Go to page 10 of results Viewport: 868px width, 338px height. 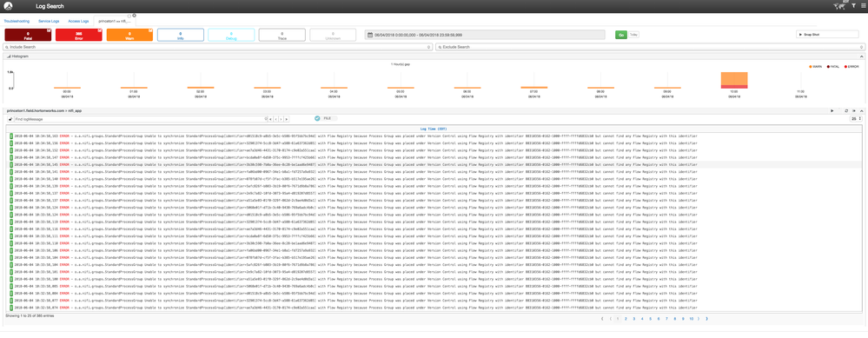point(692,319)
